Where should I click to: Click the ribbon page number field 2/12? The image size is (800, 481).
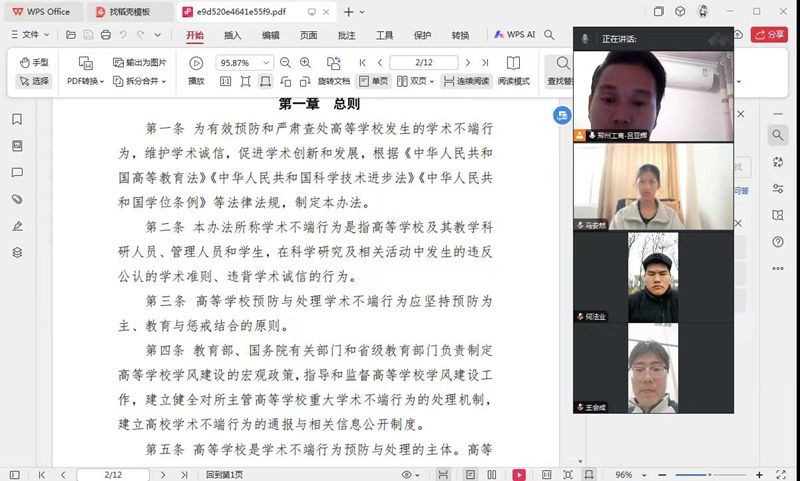(423, 63)
